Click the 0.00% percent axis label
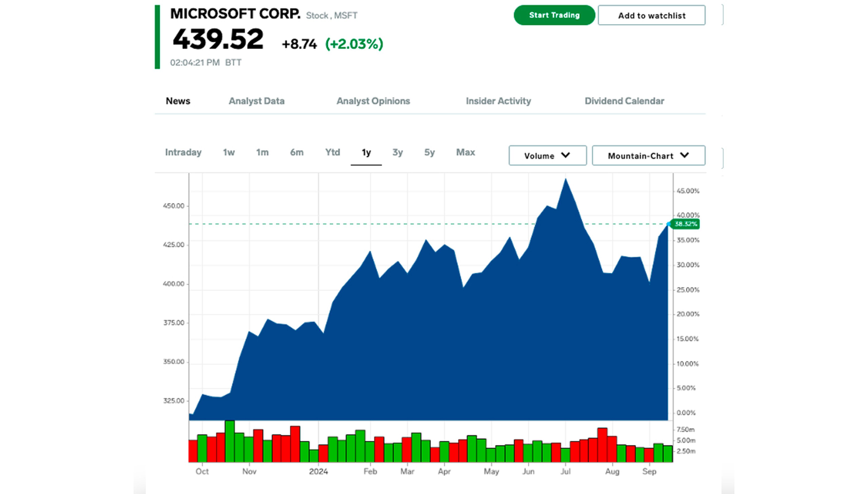Image resolution: width=868 pixels, height=494 pixels. click(686, 413)
